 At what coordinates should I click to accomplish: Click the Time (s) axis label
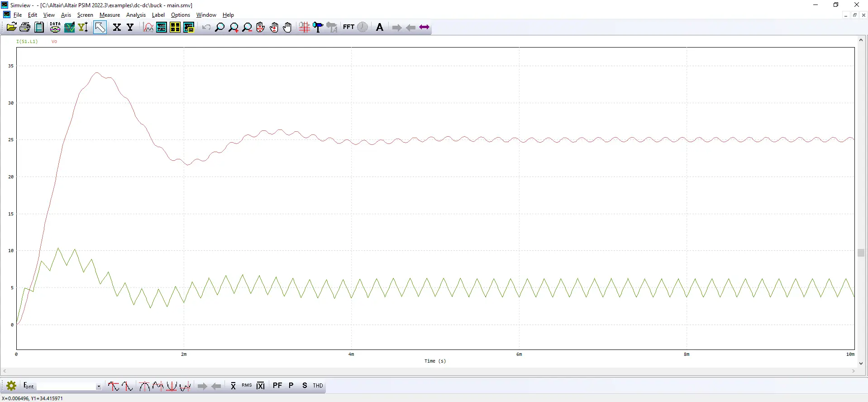coord(435,361)
